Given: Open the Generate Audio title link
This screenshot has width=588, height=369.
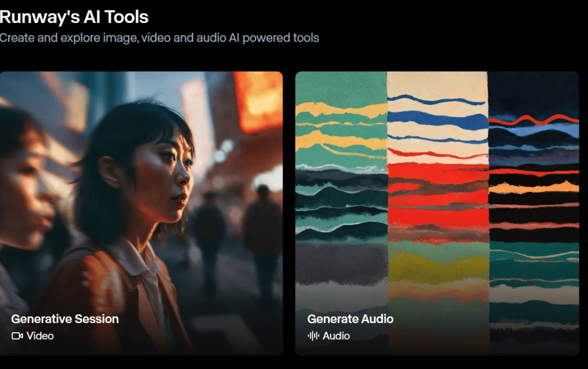Looking at the screenshot, I should pyautogui.click(x=350, y=319).
